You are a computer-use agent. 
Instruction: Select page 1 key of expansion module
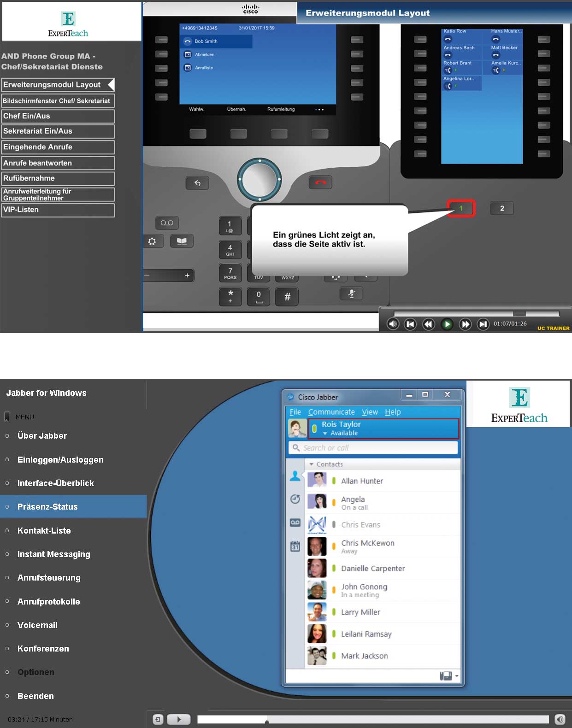pyautogui.click(x=460, y=208)
